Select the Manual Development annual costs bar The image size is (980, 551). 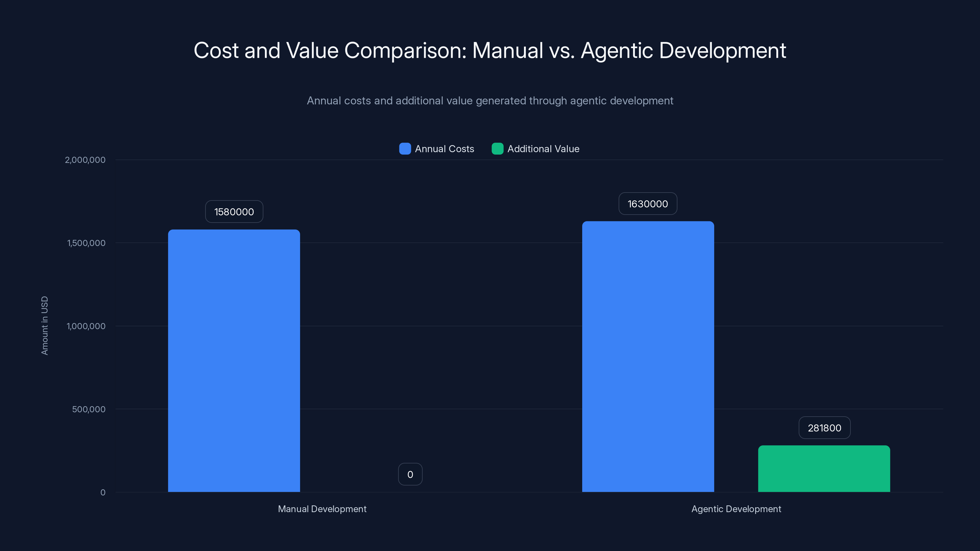pyautogui.click(x=234, y=361)
